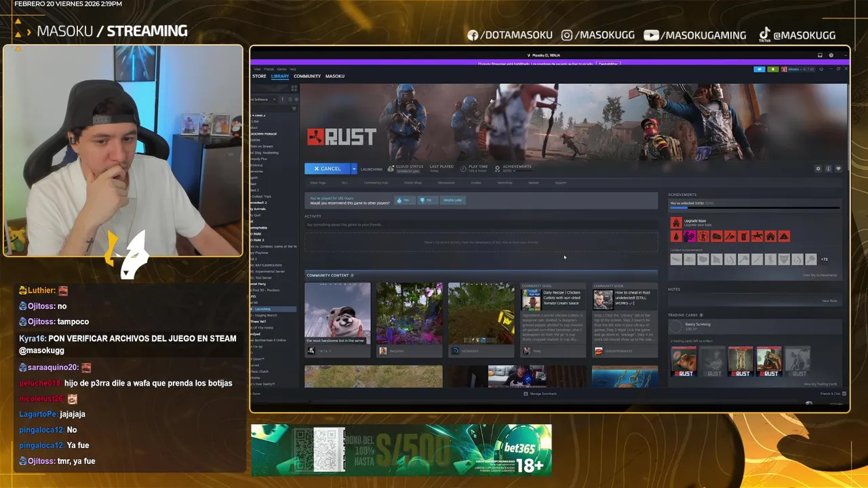Select the LIBRARY tab in Steam
The height and width of the screenshot is (488, 868).
pyautogui.click(x=280, y=76)
